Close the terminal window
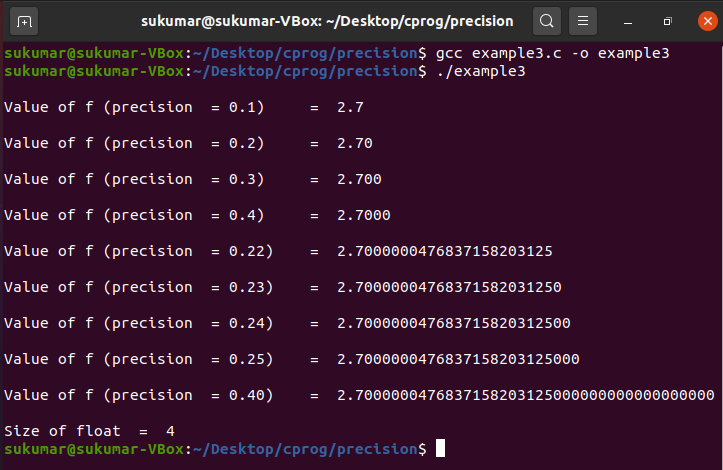 click(704, 20)
